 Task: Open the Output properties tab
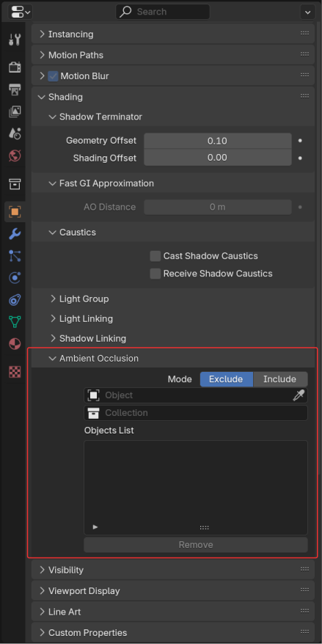click(x=15, y=89)
